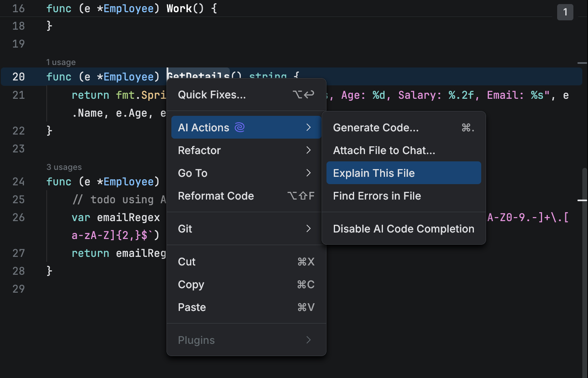The height and width of the screenshot is (378, 588).
Task: Expand the Refactor submenu
Action: tap(199, 150)
